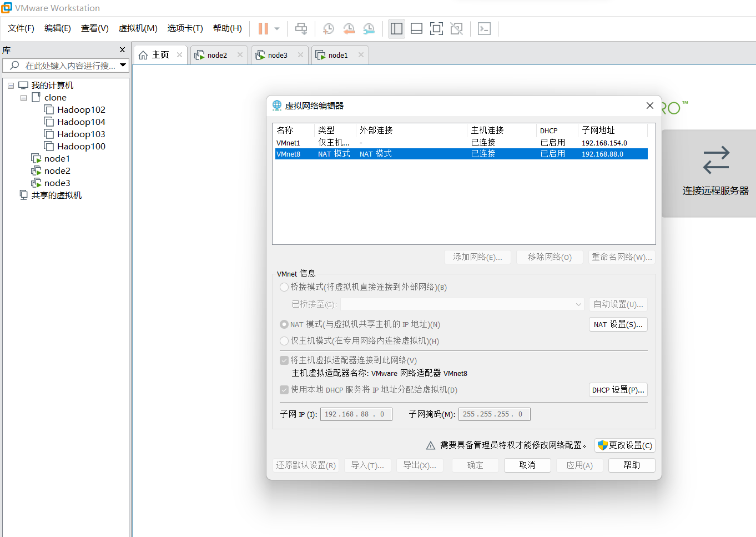Select the 桥接模式 radio button
Screen dimensions: 756x537
click(284, 287)
